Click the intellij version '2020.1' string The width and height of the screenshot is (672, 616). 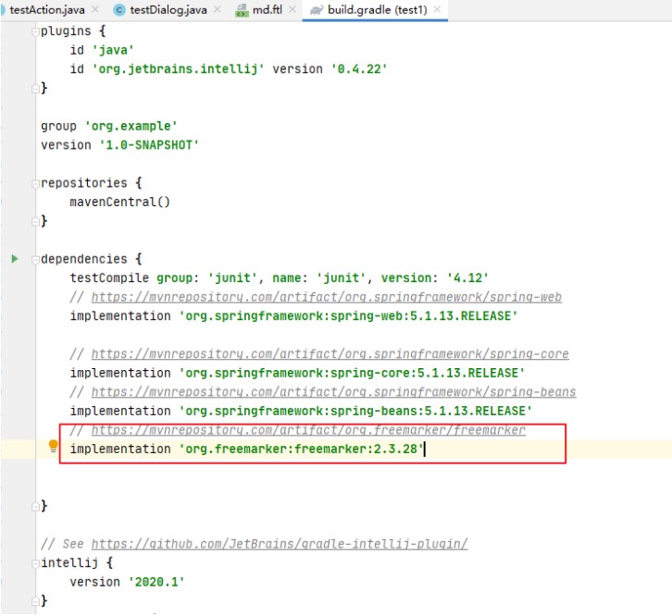[156, 582]
